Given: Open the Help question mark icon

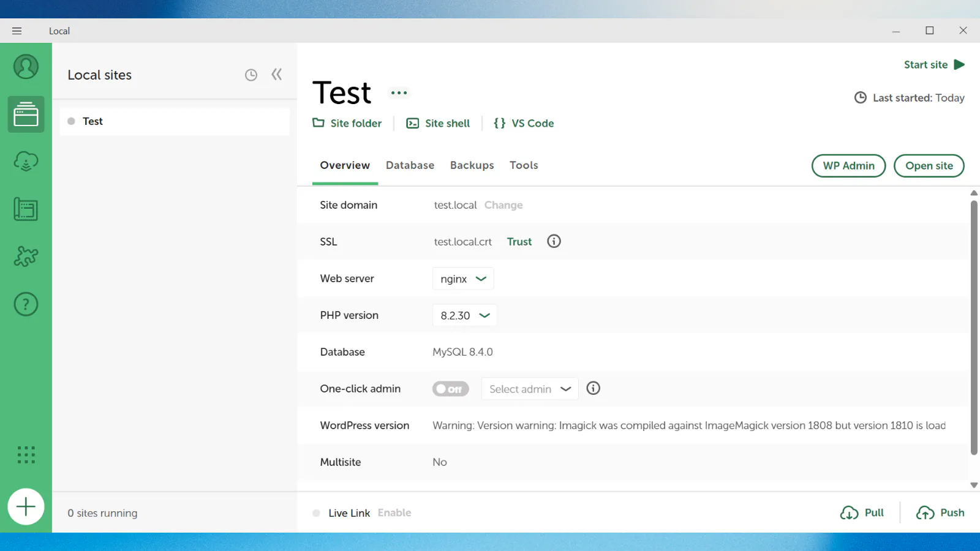Looking at the screenshot, I should pos(26,304).
